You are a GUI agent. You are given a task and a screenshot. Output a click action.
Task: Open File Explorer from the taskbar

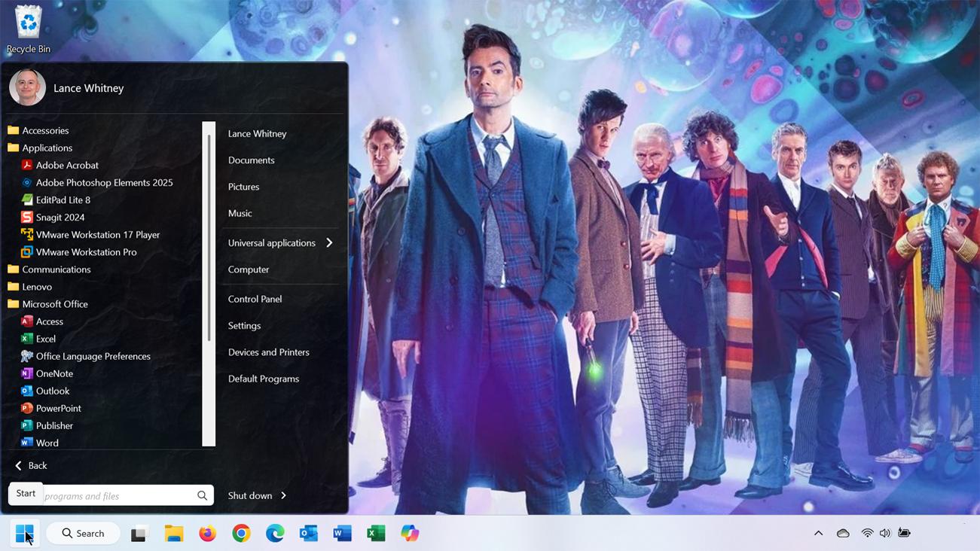[x=174, y=534]
